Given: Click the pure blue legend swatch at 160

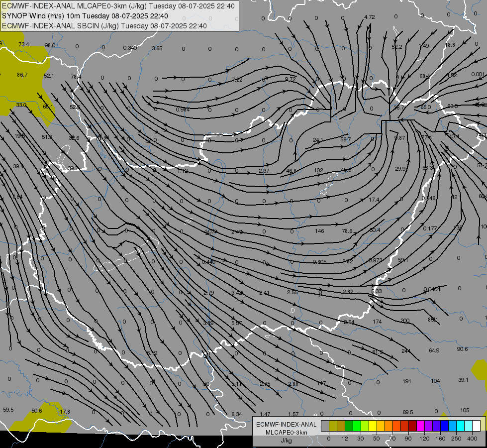Looking at the screenshot, I should (x=445, y=426).
